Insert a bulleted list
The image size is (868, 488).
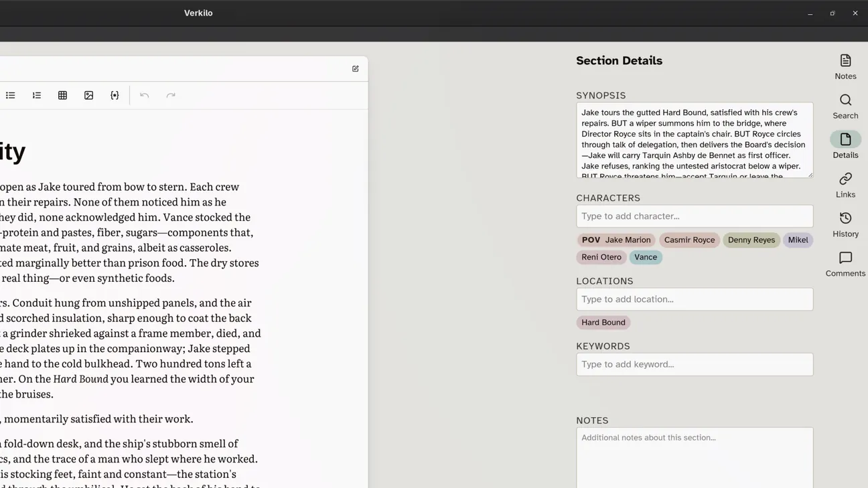(x=11, y=96)
